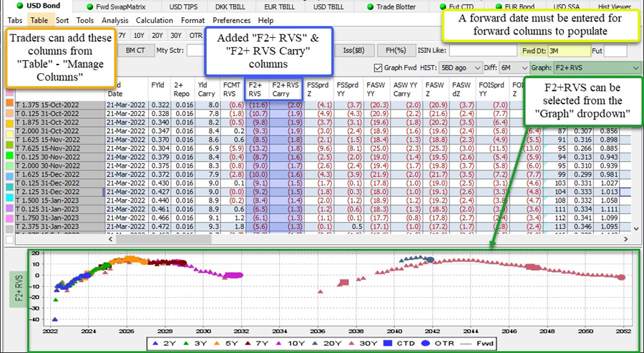Switch to the Trade Blotter tab

(x=391, y=6)
